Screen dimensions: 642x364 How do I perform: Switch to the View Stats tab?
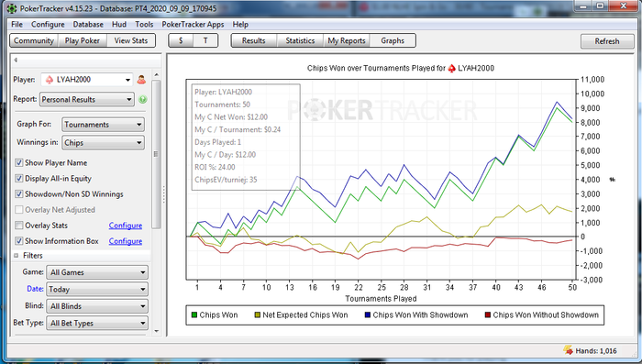(x=131, y=40)
